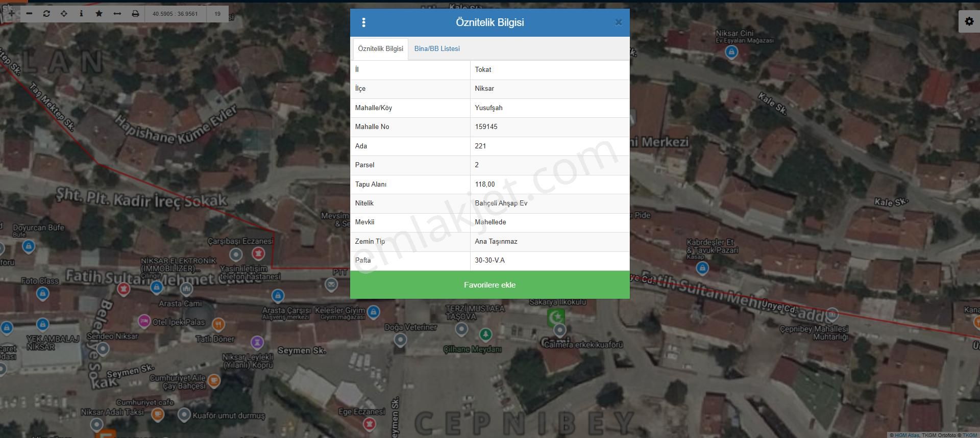The height and width of the screenshot is (438, 980).
Task: Click the Niksar Adalı Taksi marker
Action: pos(96,424)
